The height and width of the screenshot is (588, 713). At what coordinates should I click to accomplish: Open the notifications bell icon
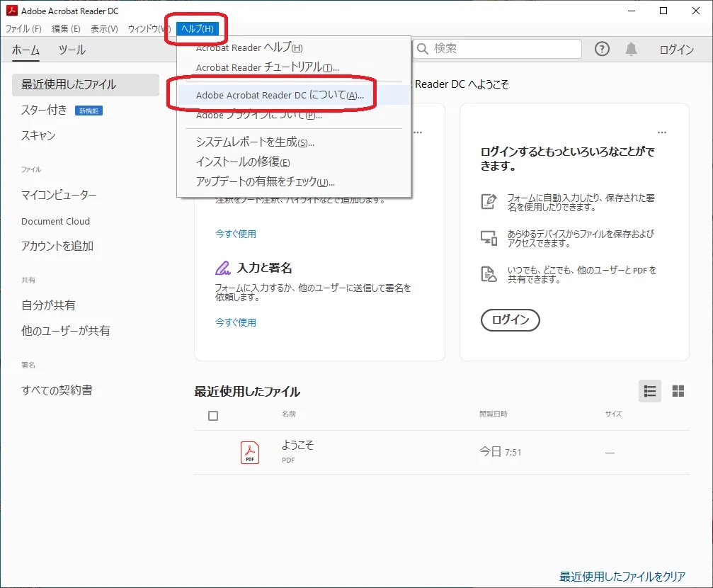631,49
